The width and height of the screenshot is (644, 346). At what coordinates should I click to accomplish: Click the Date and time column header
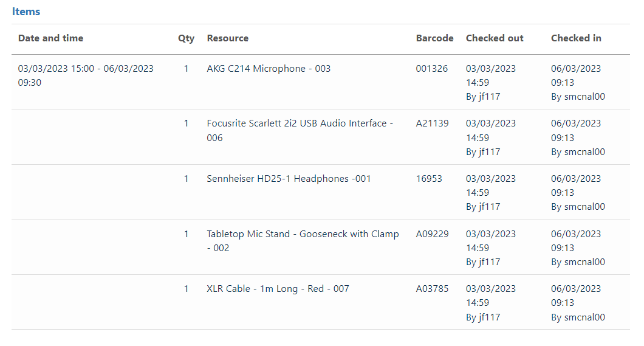pos(50,38)
